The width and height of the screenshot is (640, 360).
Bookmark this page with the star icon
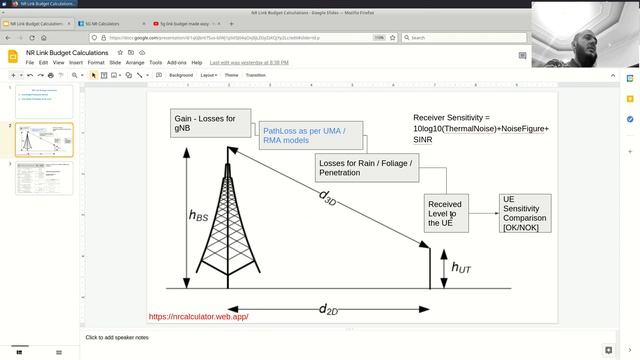pos(393,38)
